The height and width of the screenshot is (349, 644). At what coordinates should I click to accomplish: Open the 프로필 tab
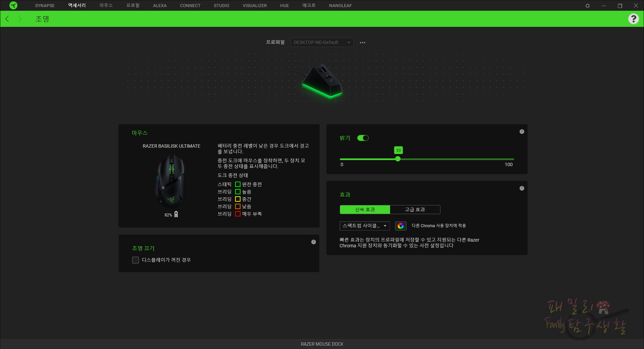point(133,5)
